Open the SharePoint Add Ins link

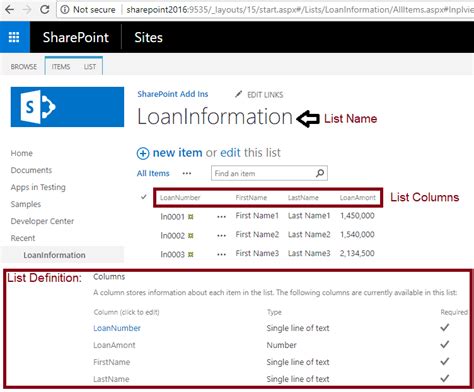(173, 94)
